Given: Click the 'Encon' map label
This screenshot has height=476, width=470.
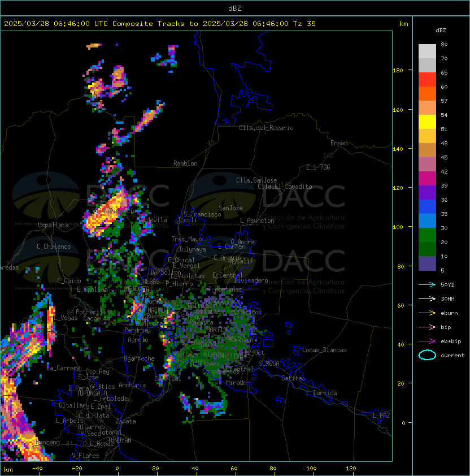Looking at the screenshot, I should pyautogui.click(x=339, y=143).
